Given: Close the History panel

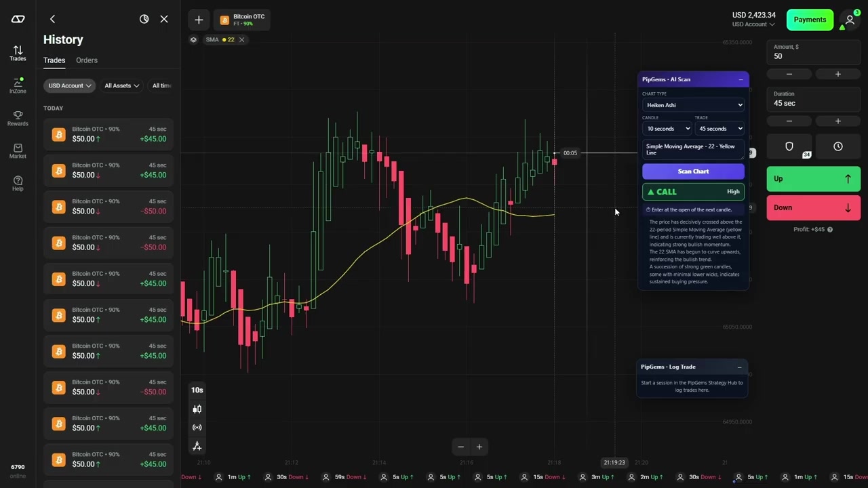Looking at the screenshot, I should 164,19.
